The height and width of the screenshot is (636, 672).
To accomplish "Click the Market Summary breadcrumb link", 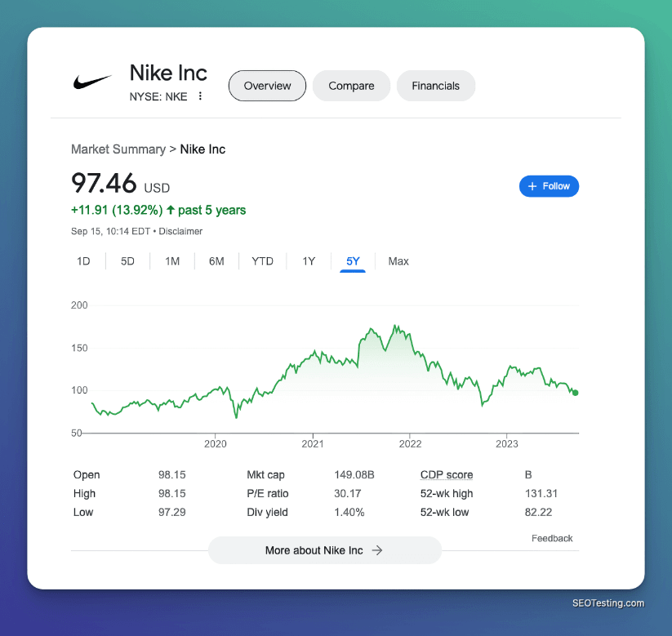I will [118, 149].
